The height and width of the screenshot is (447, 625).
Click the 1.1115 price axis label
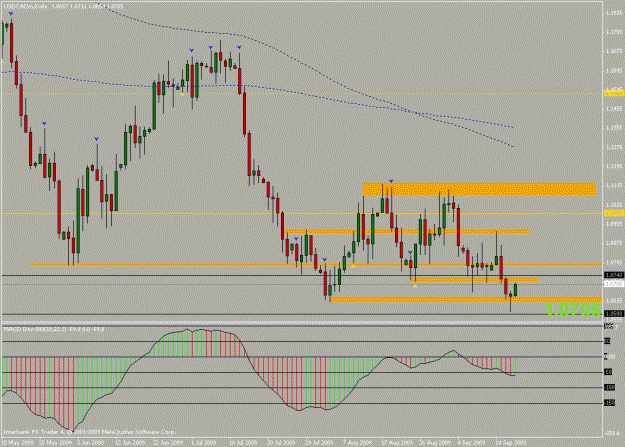point(614,185)
